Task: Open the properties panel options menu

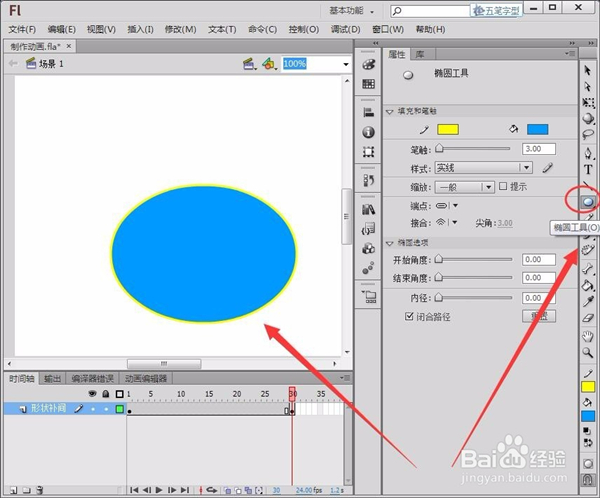Action: pyautogui.click(x=570, y=54)
